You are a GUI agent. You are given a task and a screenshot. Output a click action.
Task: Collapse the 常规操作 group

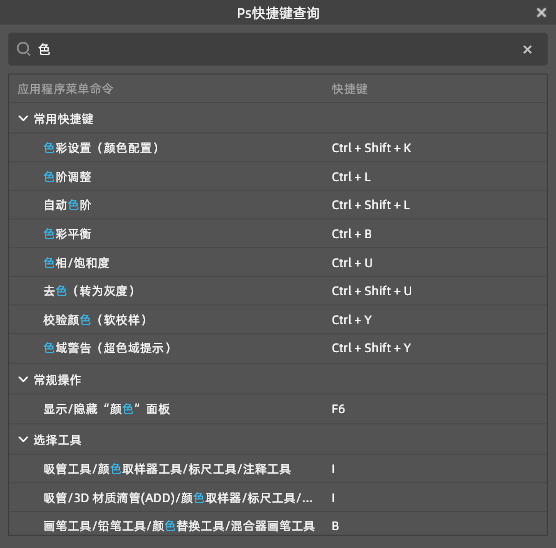(x=23, y=380)
